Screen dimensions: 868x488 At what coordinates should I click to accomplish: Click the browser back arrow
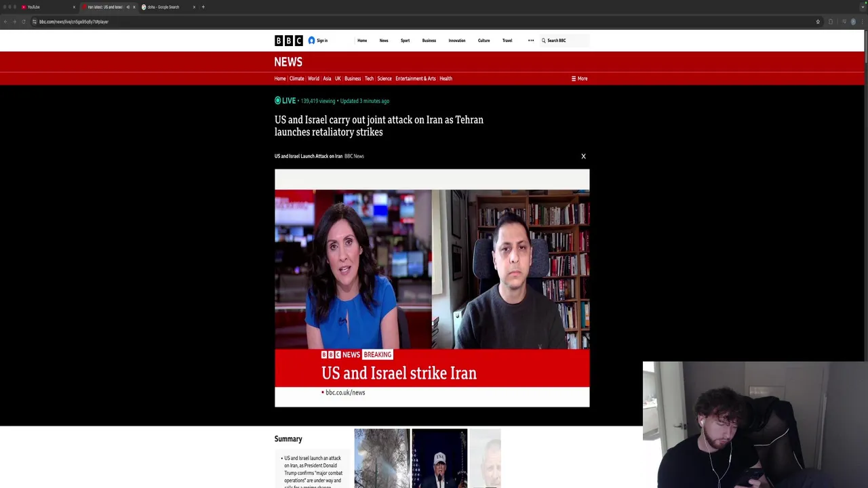5,22
